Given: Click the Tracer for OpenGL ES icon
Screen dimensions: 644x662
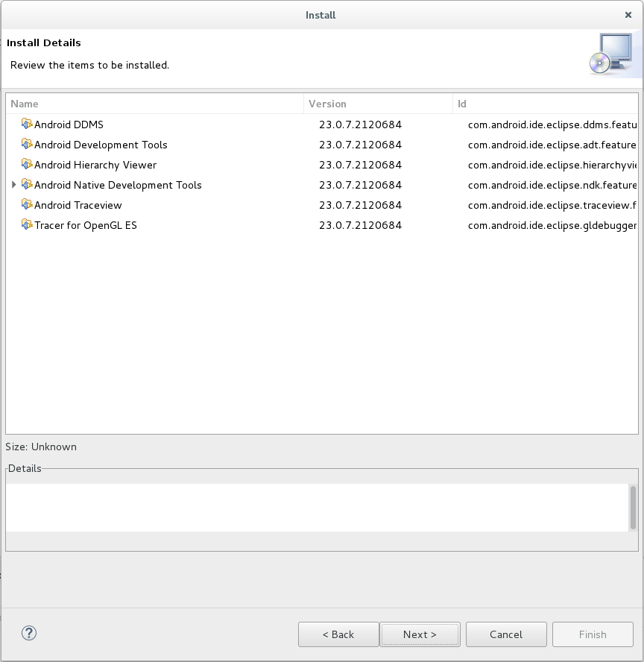Looking at the screenshot, I should click(x=27, y=224).
